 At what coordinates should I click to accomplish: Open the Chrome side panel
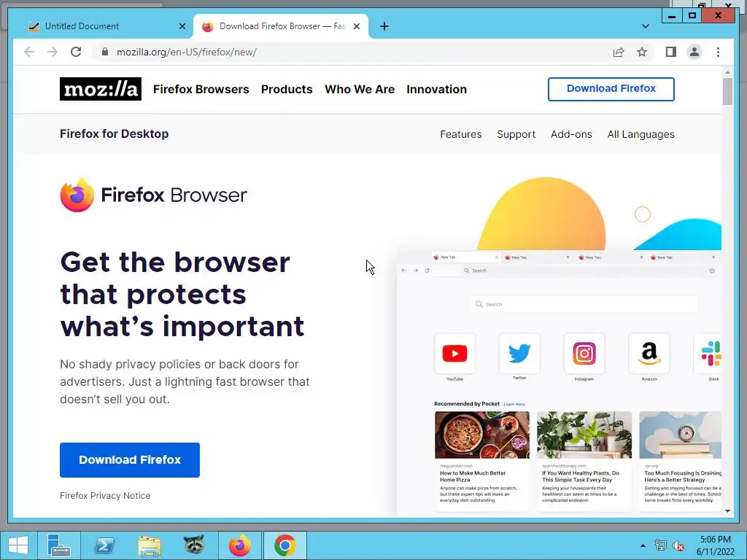[671, 52]
